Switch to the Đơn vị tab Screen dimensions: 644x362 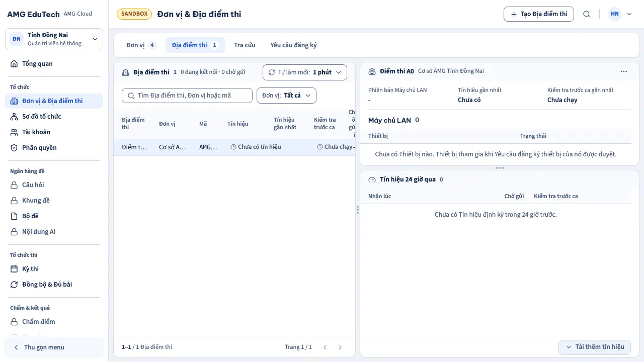pos(141,45)
